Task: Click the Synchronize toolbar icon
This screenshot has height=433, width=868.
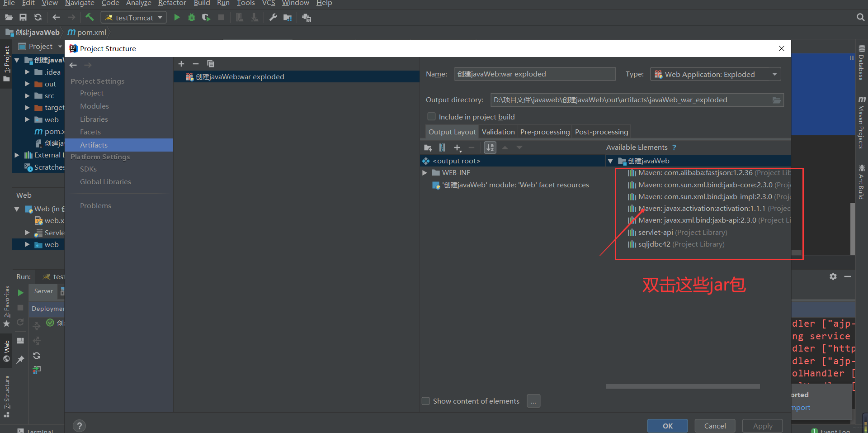Action: (x=38, y=18)
